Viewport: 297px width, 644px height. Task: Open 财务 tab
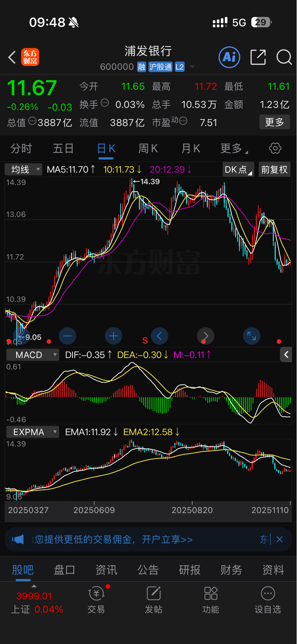tap(231, 570)
